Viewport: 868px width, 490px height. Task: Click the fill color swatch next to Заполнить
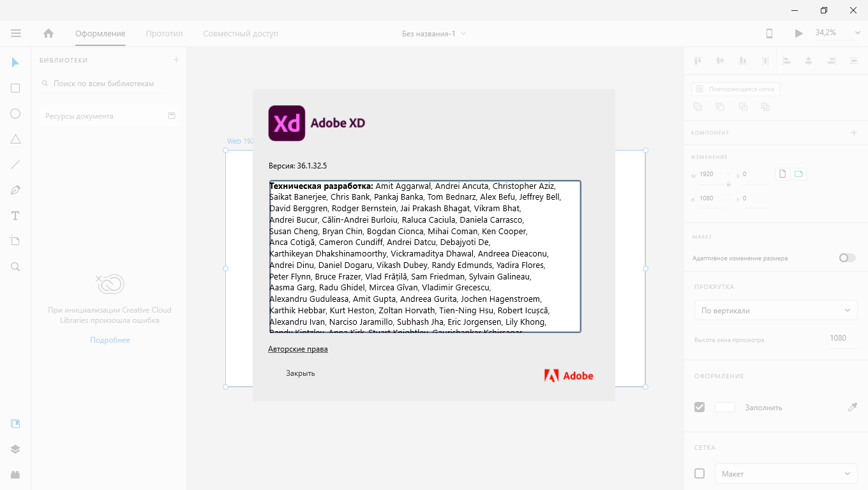point(725,407)
